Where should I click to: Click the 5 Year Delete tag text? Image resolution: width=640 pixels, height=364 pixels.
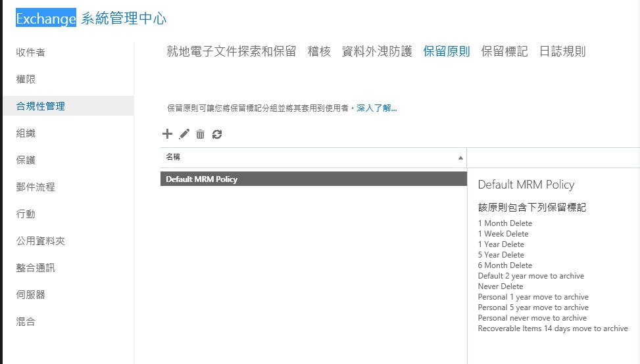pyautogui.click(x=501, y=255)
